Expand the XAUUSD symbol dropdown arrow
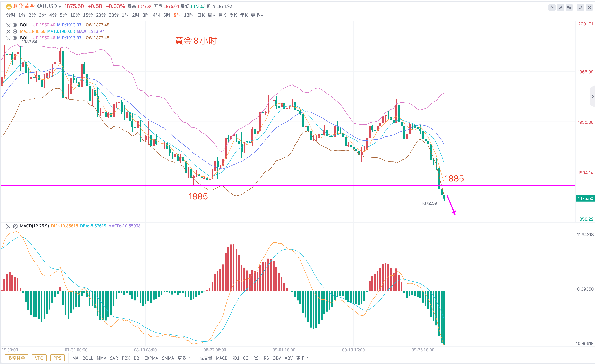This screenshot has height=364, width=595. click(x=60, y=7)
